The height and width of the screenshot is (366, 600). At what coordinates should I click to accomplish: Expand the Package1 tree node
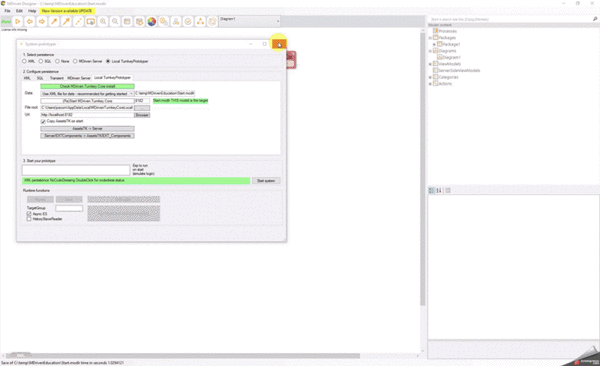[x=434, y=44]
